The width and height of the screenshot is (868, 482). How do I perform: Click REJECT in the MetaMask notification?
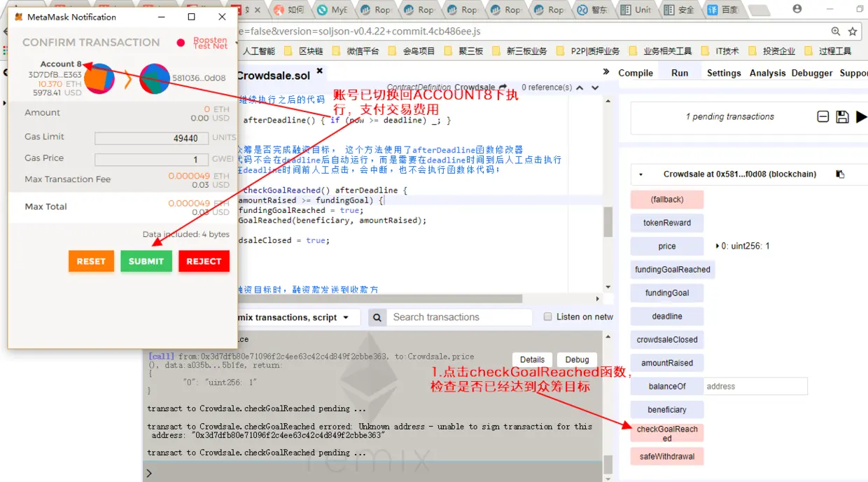204,261
